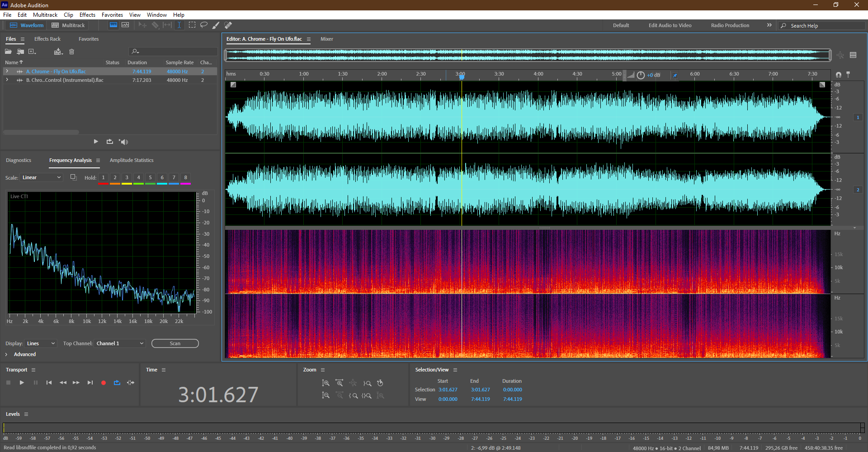Switch to Amplitude Statistics tab
Screen dimensions: 868x452
(x=132, y=160)
